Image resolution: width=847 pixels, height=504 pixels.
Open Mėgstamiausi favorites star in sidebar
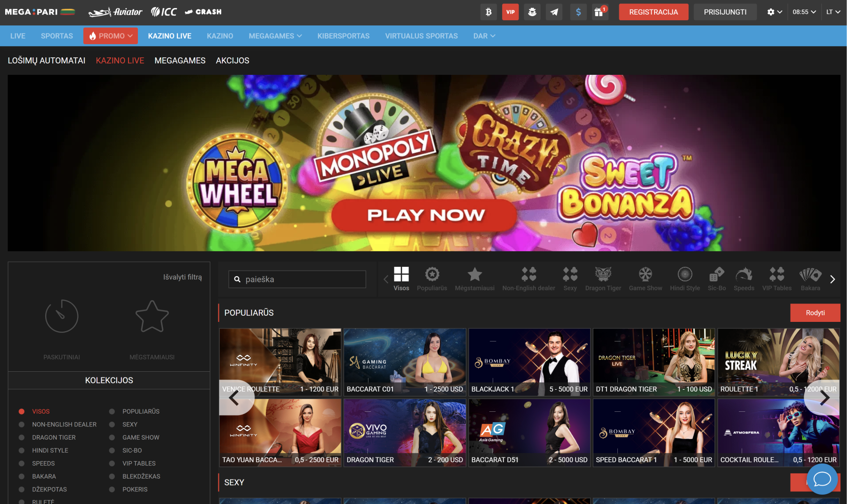152,316
